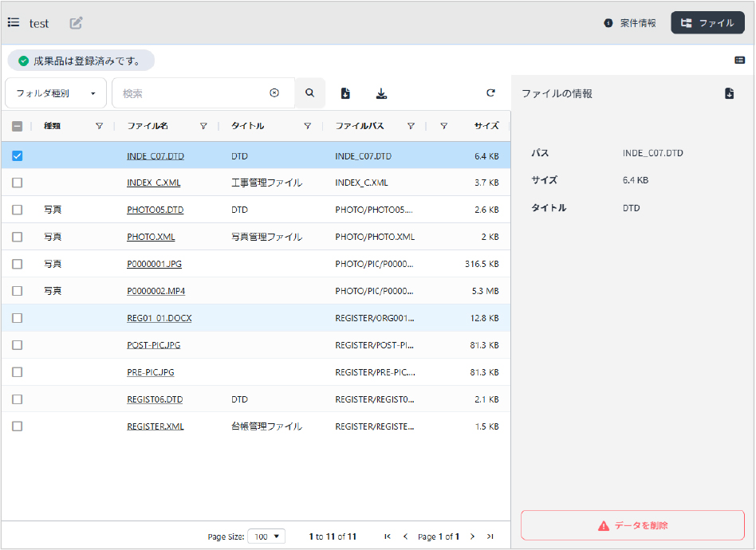Open the PHOTO05.DTD file link
This screenshot has height=550, width=756.
click(156, 210)
